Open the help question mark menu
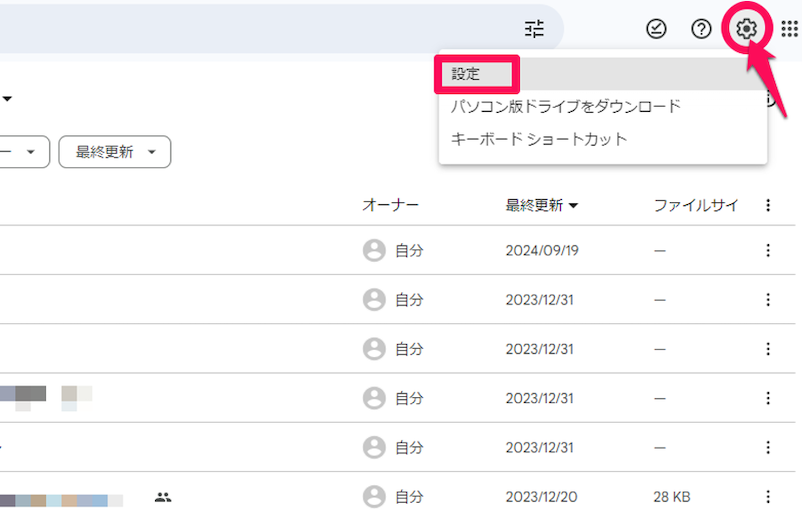 [x=701, y=29]
